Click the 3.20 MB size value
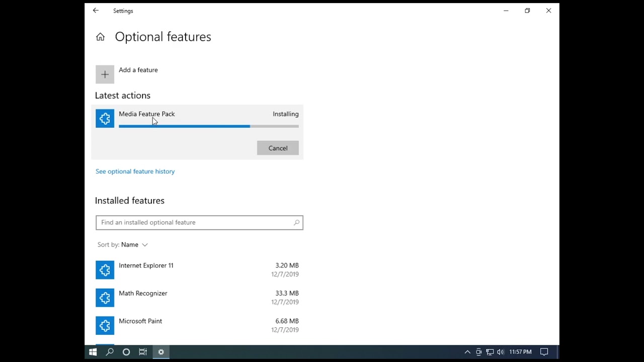644x362 pixels. coord(287,265)
